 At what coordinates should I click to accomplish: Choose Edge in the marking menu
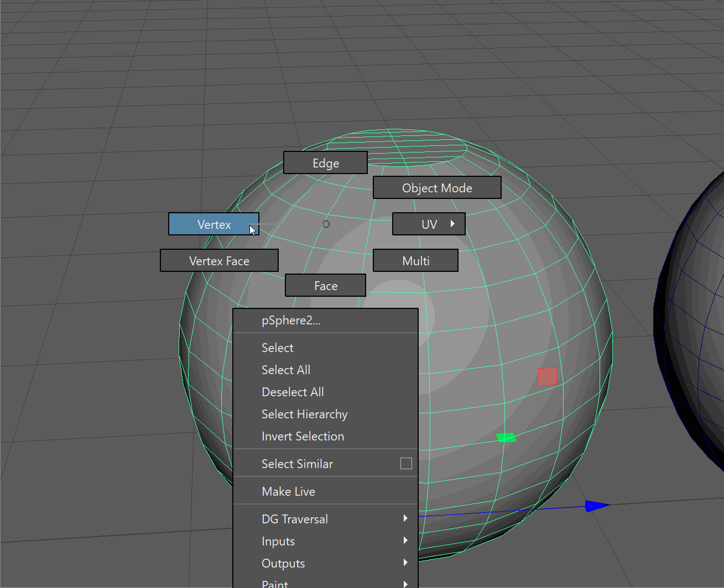[x=325, y=163]
